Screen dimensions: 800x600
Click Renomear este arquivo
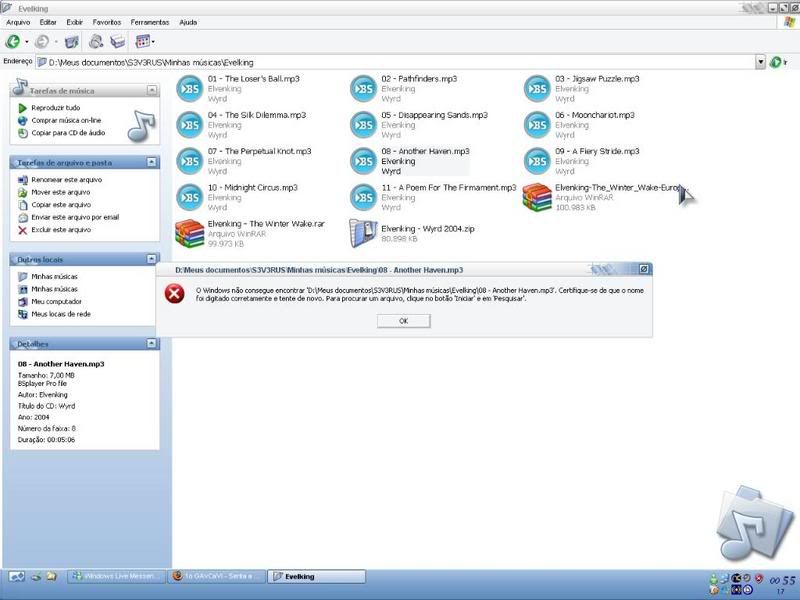pyautogui.click(x=66, y=180)
